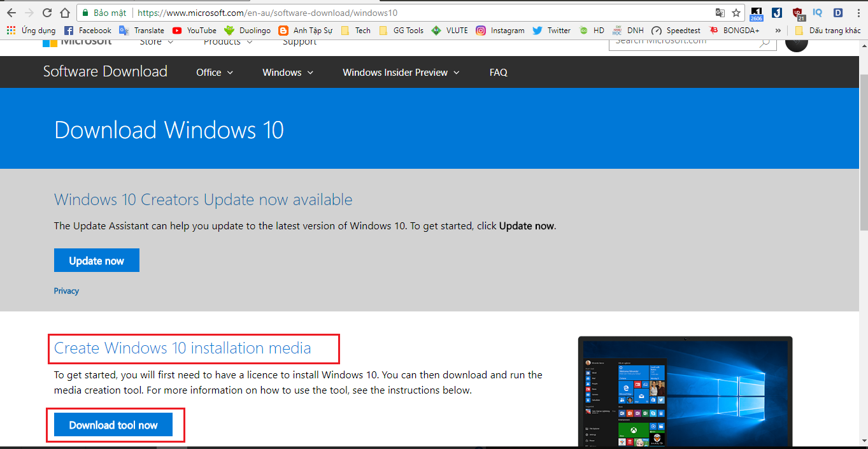Open the HD bookmark
This screenshot has width=868, height=449.
592,31
